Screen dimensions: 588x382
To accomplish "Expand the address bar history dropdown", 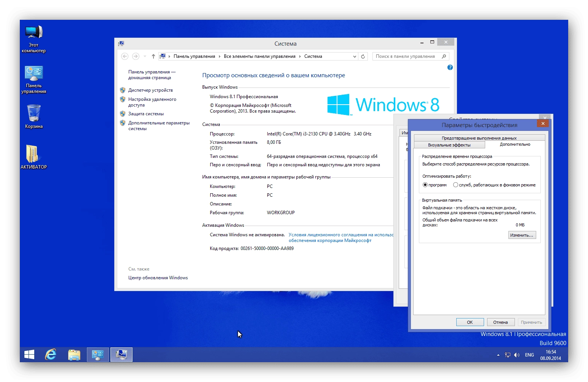I will (355, 56).
